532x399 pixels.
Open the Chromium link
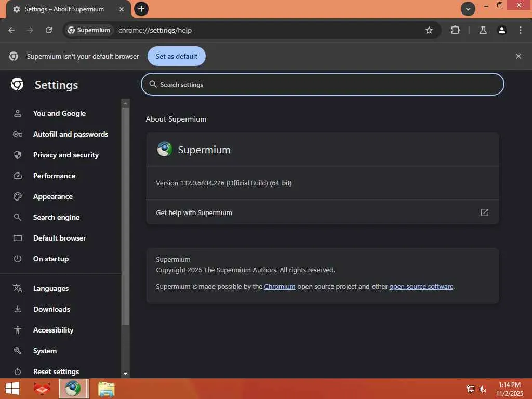tap(280, 286)
